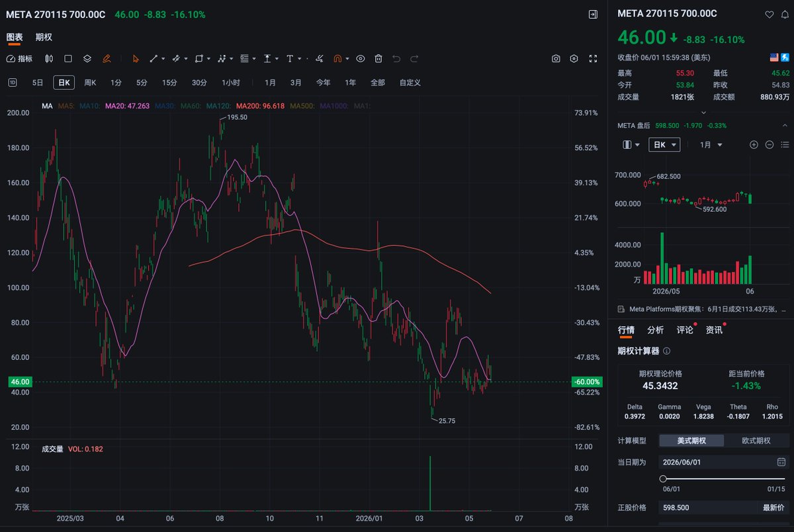794x532 pixels.
Task: Switch to 期权 tab
Action: pos(44,37)
